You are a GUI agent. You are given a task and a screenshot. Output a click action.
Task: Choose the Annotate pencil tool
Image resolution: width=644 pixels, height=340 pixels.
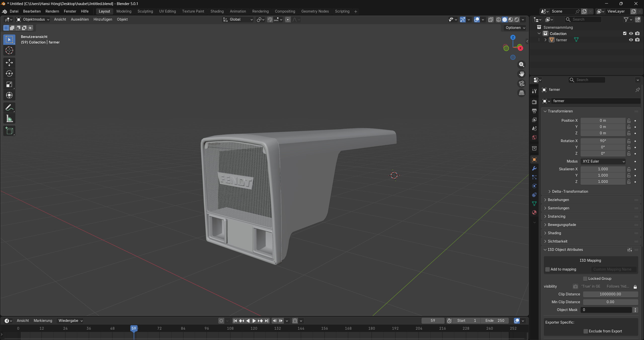click(x=9, y=108)
